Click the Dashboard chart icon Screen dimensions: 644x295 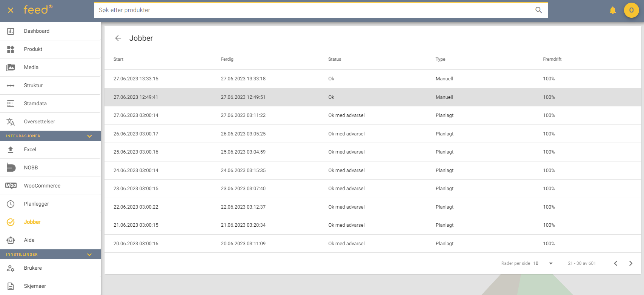pyautogui.click(x=11, y=31)
